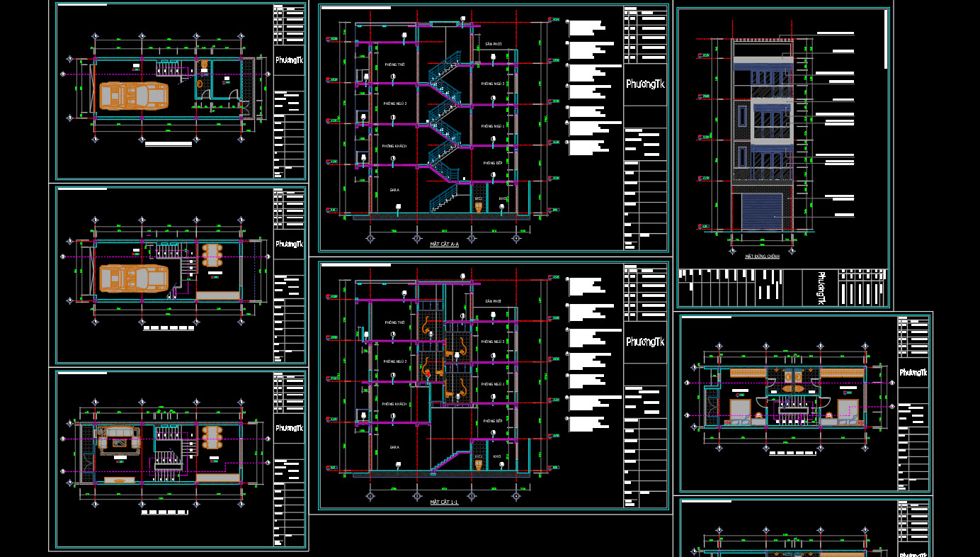
Task: Select the dining table in the bottom-left floor plan
Action: tap(212, 437)
